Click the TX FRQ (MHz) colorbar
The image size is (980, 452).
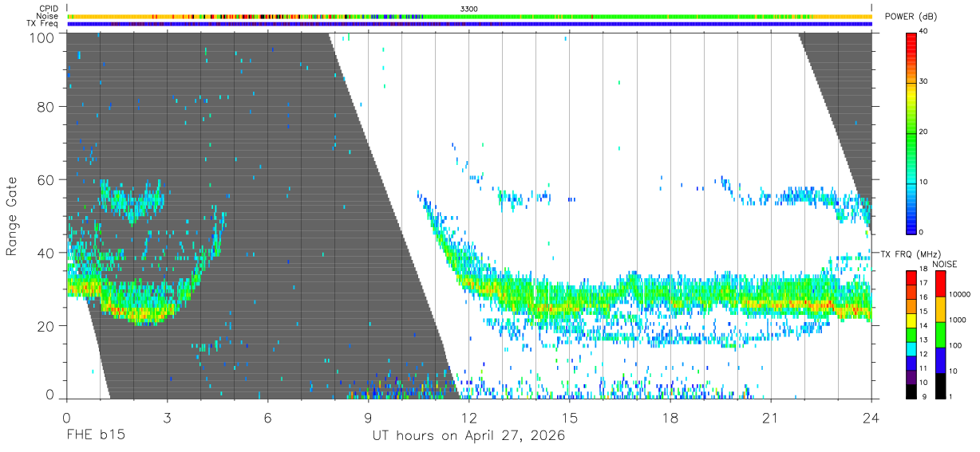tap(911, 333)
